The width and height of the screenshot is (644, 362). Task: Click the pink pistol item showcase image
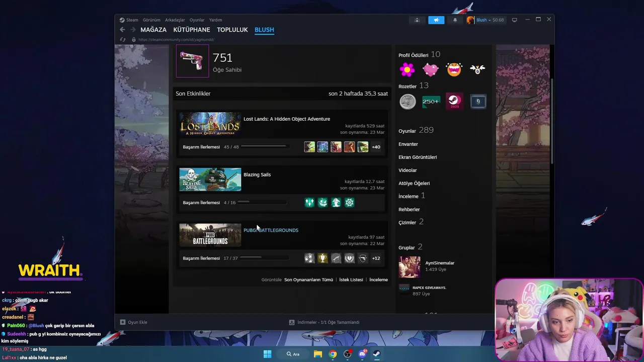(x=192, y=61)
